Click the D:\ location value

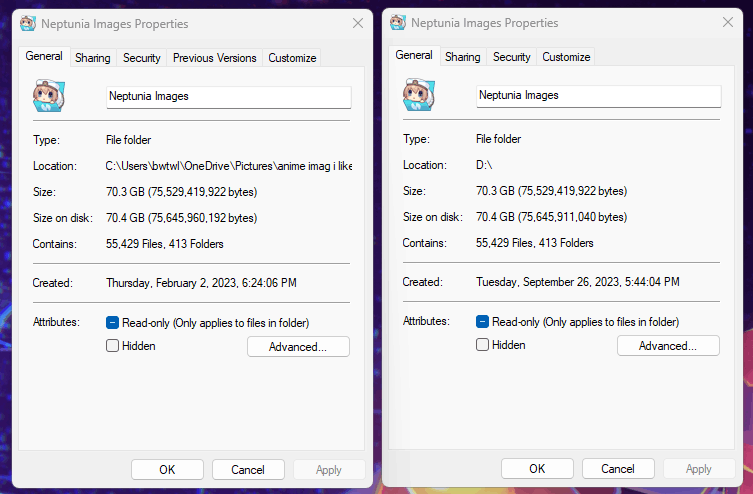(x=484, y=165)
